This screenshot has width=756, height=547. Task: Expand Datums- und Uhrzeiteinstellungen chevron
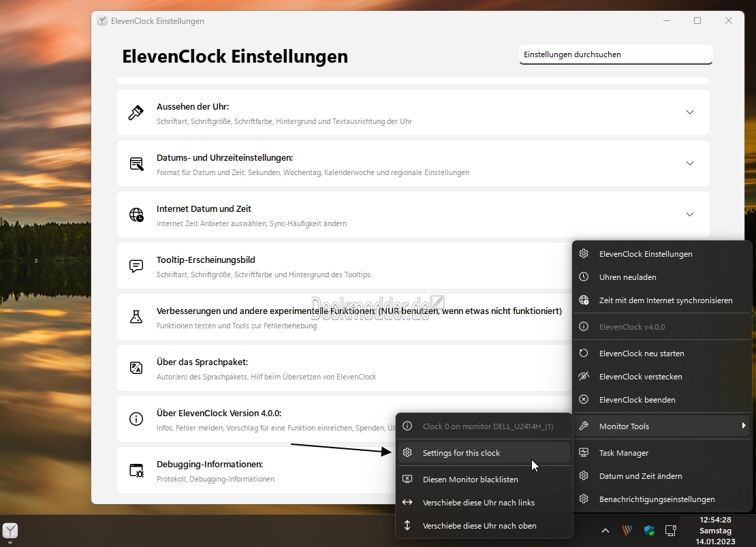690,163
